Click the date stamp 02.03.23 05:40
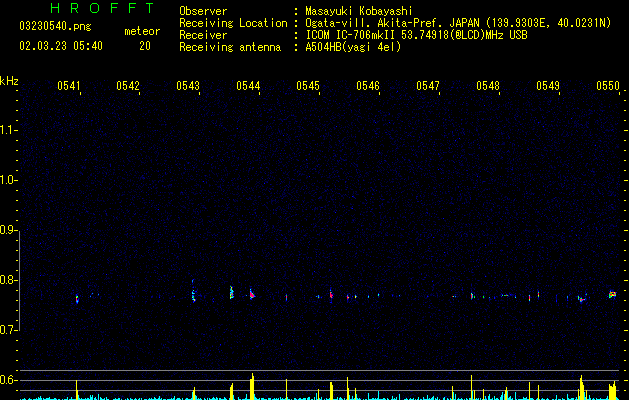Viewport: 629px width, 400px height. pyautogui.click(x=61, y=46)
